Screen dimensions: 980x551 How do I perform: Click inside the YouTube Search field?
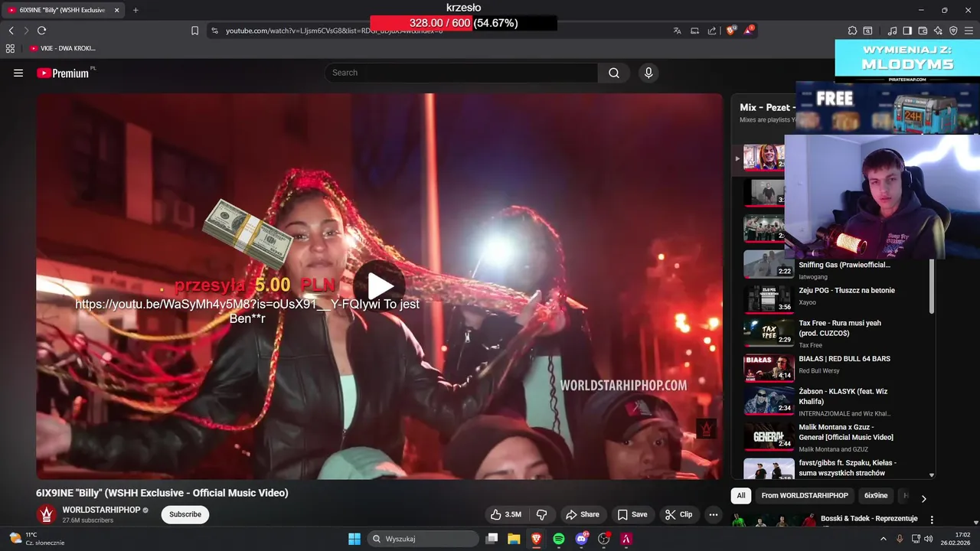click(461, 73)
